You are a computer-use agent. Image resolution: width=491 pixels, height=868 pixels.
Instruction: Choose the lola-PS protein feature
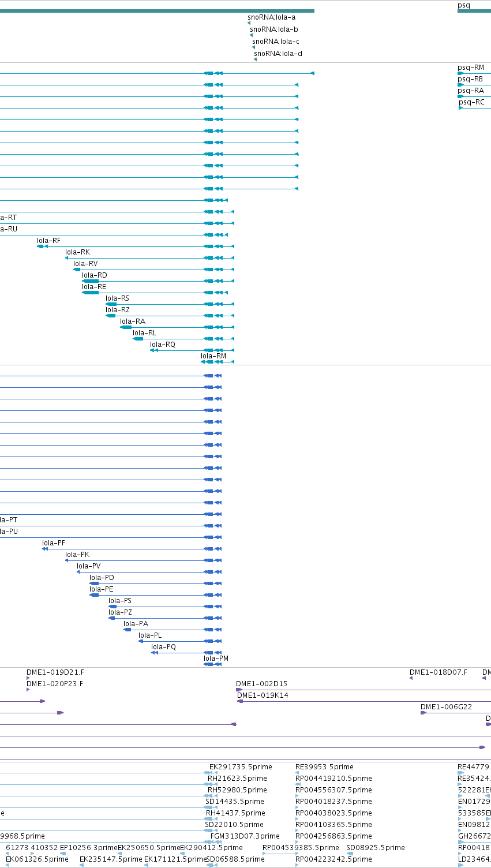pyautogui.click(x=120, y=601)
